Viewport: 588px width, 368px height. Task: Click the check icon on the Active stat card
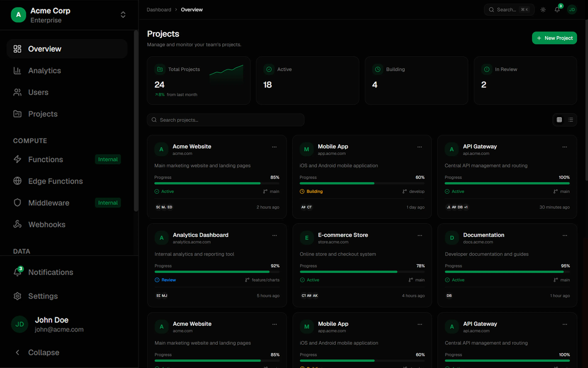pyautogui.click(x=269, y=69)
